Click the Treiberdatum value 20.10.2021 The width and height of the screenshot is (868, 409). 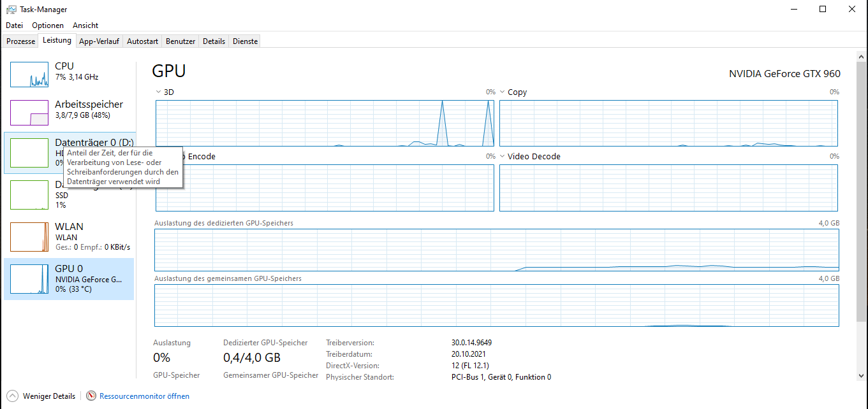(x=469, y=354)
